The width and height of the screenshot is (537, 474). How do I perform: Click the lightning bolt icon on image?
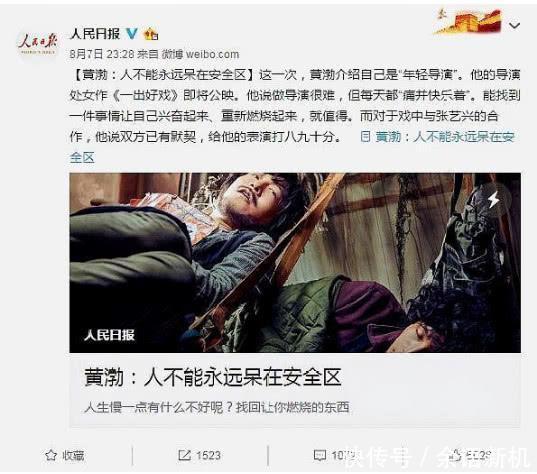click(x=494, y=199)
